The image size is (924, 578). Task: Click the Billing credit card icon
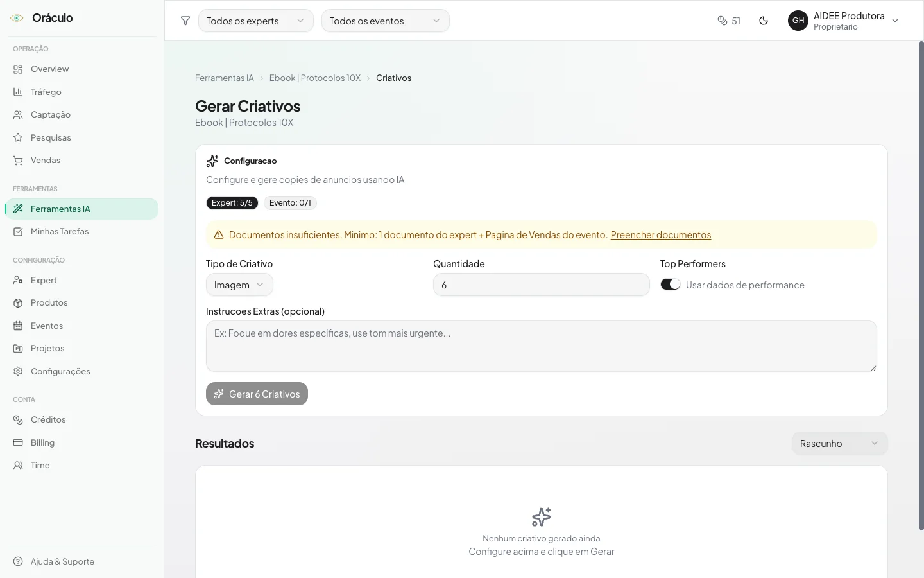tap(18, 442)
